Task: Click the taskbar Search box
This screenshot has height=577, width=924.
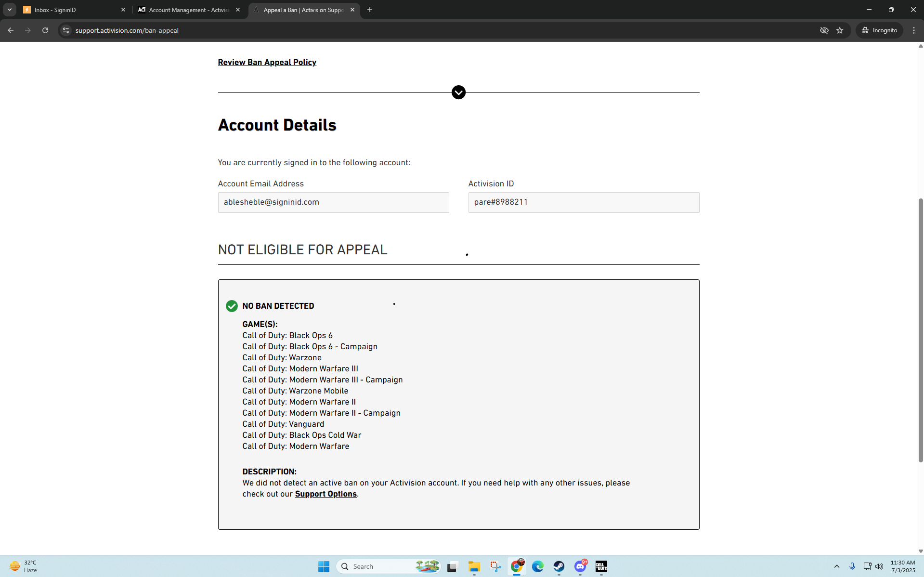Action: tap(388, 566)
